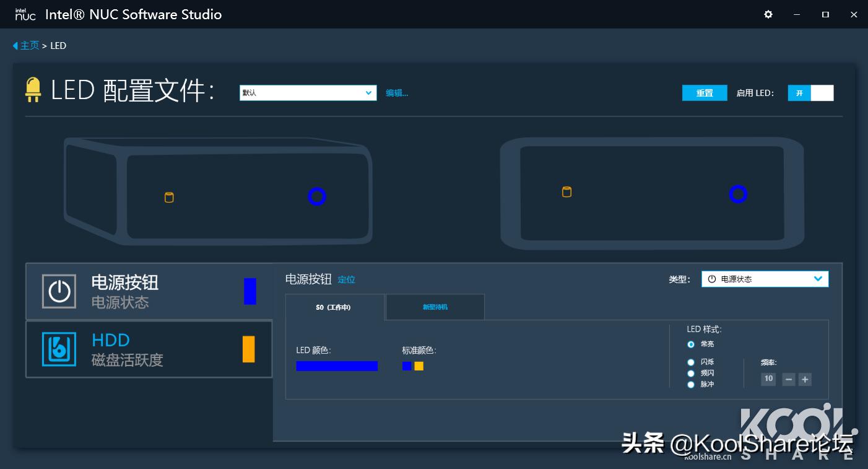The image size is (868, 469).
Task: Pick the yellow standard color swatch
Action: tap(419, 366)
